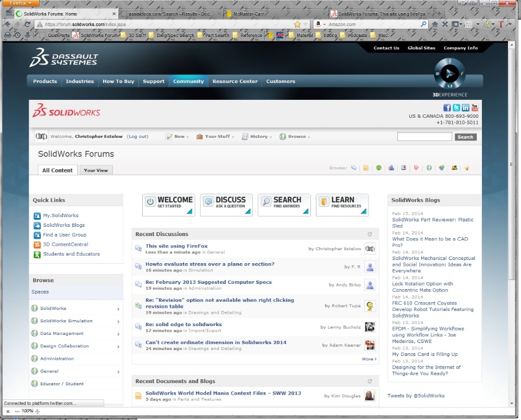Go to the Firefox home page icon
521x420 pixels.
click(435, 24)
